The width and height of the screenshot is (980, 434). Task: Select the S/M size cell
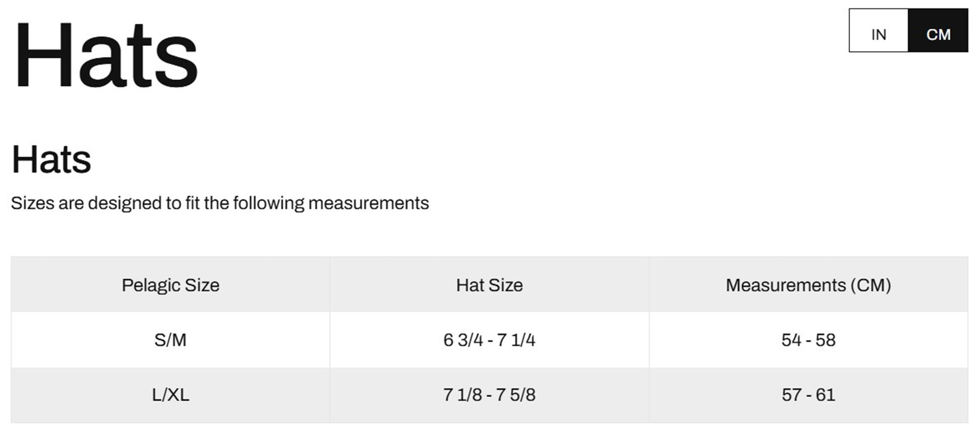171,340
